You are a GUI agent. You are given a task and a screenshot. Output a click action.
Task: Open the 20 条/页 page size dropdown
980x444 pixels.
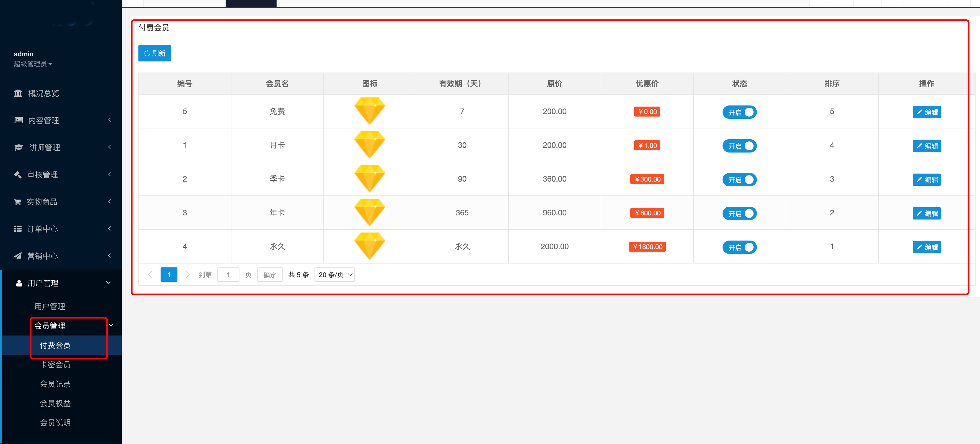coord(334,275)
